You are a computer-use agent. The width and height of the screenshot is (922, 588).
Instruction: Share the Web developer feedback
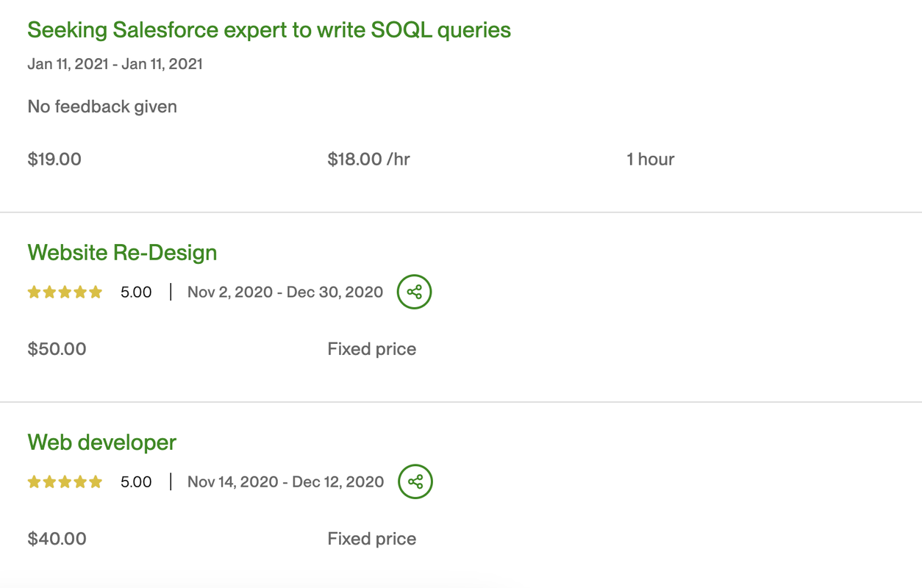tap(415, 481)
